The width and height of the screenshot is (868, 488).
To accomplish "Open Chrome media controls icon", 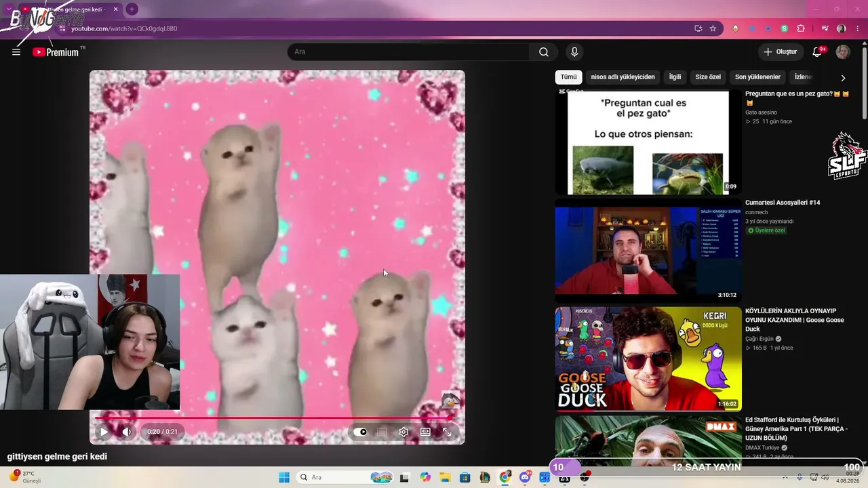I will 825,28.
